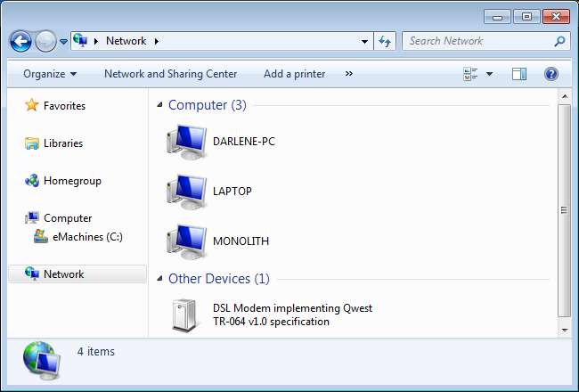The image size is (579, 392).
Task: Click the Back navigation arrow
Action: click(x=21, y=41)
